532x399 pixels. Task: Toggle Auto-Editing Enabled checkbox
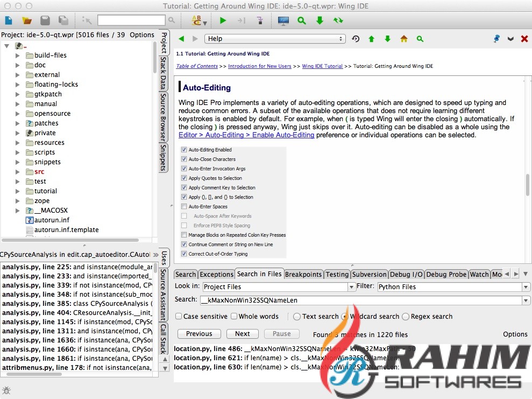pos(184,149)
